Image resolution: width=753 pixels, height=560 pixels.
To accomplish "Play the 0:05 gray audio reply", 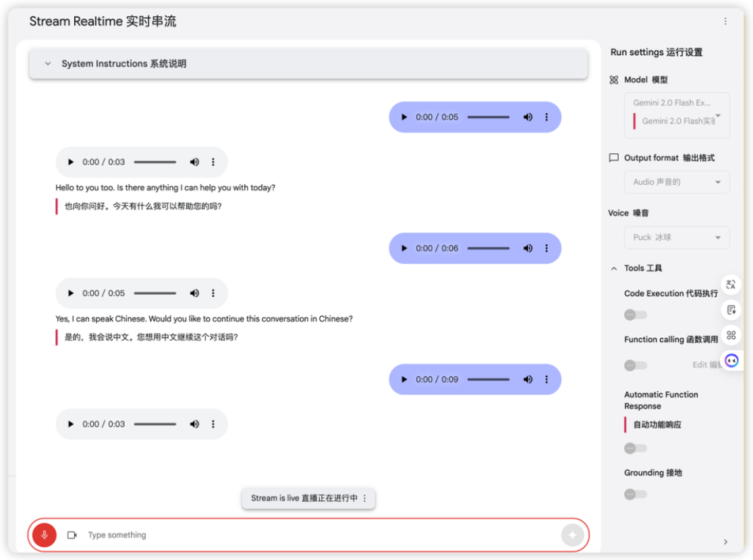I will pos(71,293).
